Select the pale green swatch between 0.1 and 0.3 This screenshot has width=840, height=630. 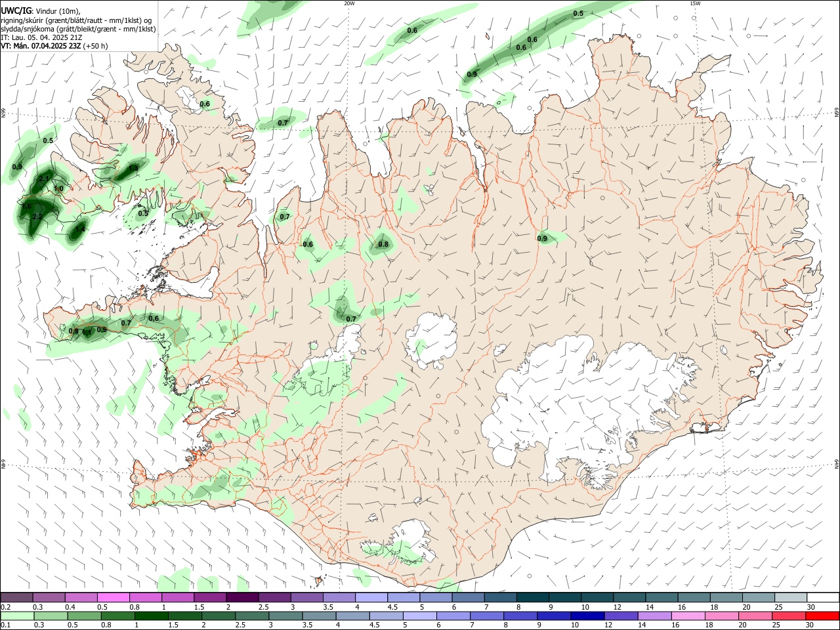click(17, 616)
